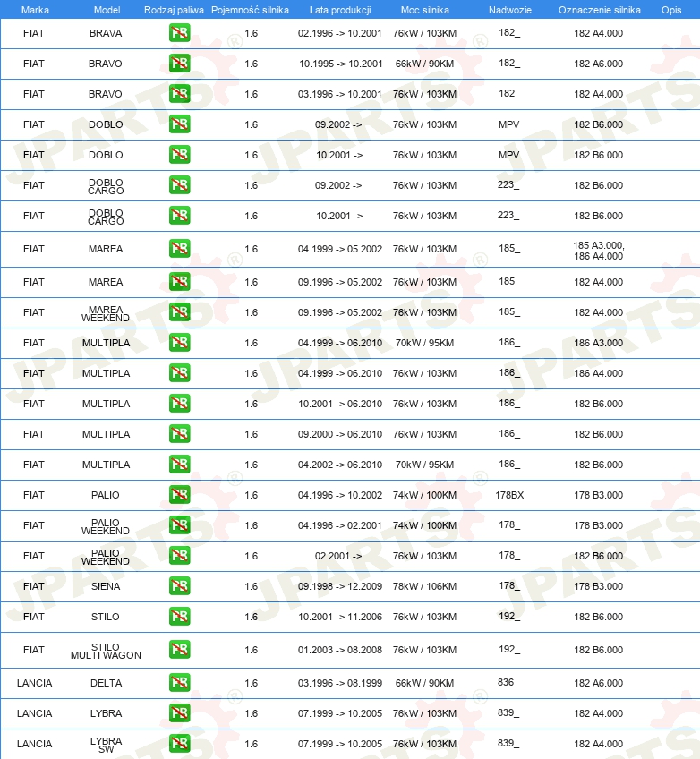Click the 'Marka' column header
The image size is (700, 759).
point(35,10)
